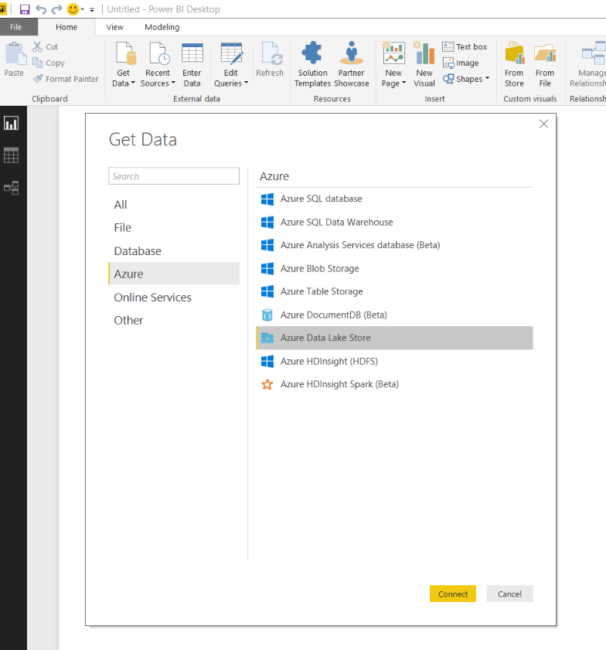Choose Azure Data Lake Store source
The width and height of the screenshot is (606, 650).
coord(395,338)
